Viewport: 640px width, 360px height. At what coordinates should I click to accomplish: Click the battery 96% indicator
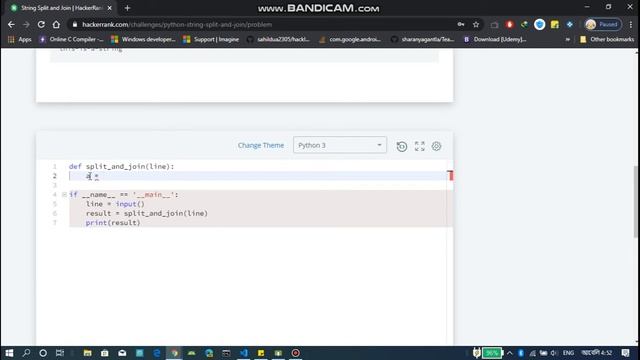[x=491, y=353]
